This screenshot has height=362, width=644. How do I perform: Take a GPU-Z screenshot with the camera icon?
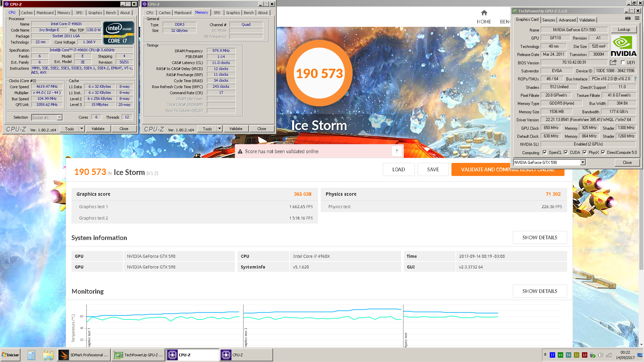click(x=628, y=18)
